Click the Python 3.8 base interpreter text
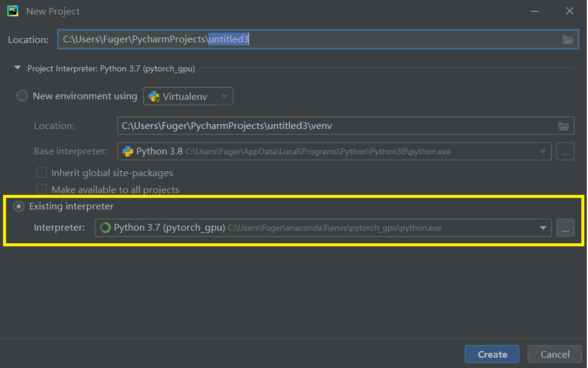Viewport: 588px width, 368px height. tap(159, 151)
